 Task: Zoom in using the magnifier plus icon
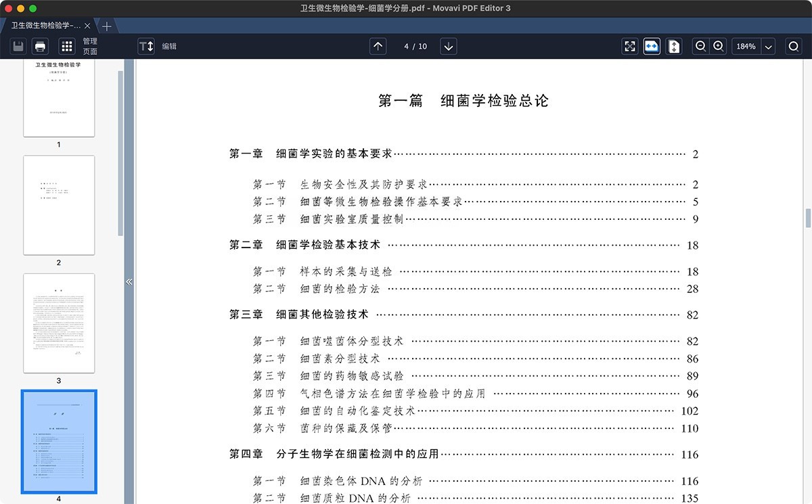[719, 46]
